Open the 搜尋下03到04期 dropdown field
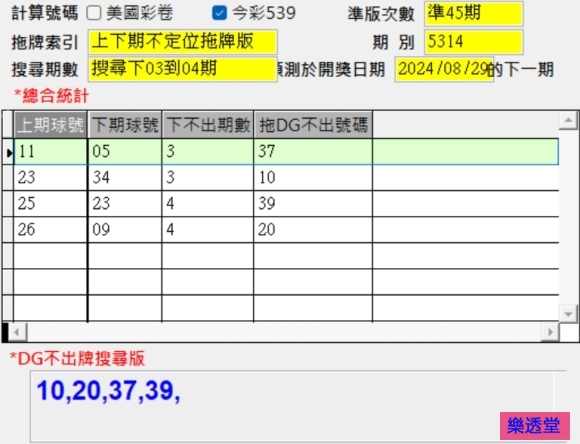 pos(182,69)
